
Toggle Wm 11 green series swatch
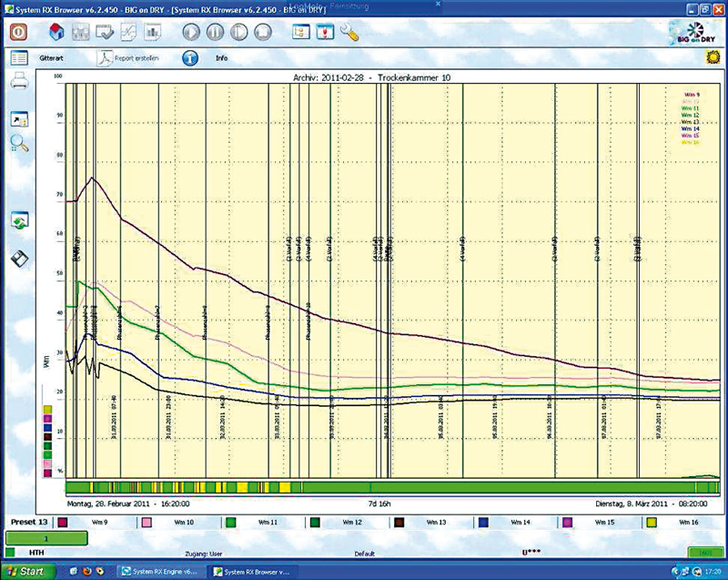click(x=231, y=523)
